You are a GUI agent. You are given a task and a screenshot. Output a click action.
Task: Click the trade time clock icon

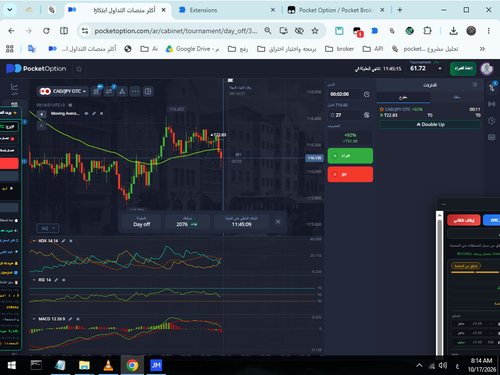click(367, 94)
